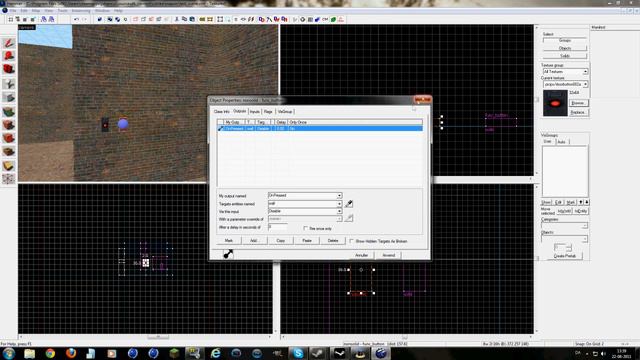Viewport: 640px width, 360px height.
Task: Move visgroup down with arrow
Action: pyautogui.click(x=587, y=202)
